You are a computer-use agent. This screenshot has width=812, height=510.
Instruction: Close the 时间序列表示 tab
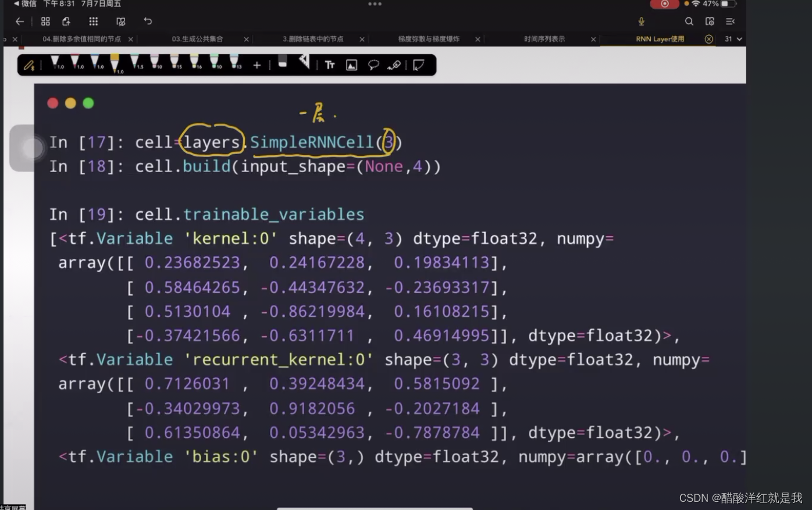tap(593, 40)
